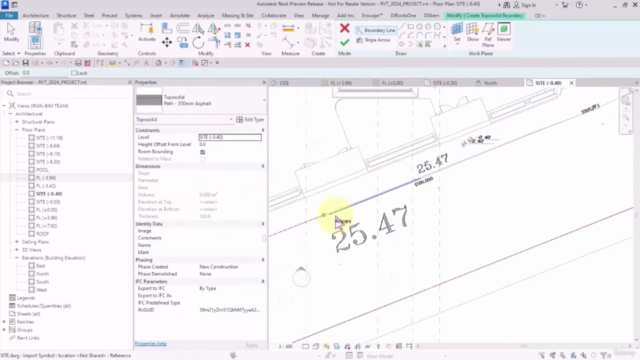Select the Align tool
640x360 pixels.
click(x=167, y=28)
